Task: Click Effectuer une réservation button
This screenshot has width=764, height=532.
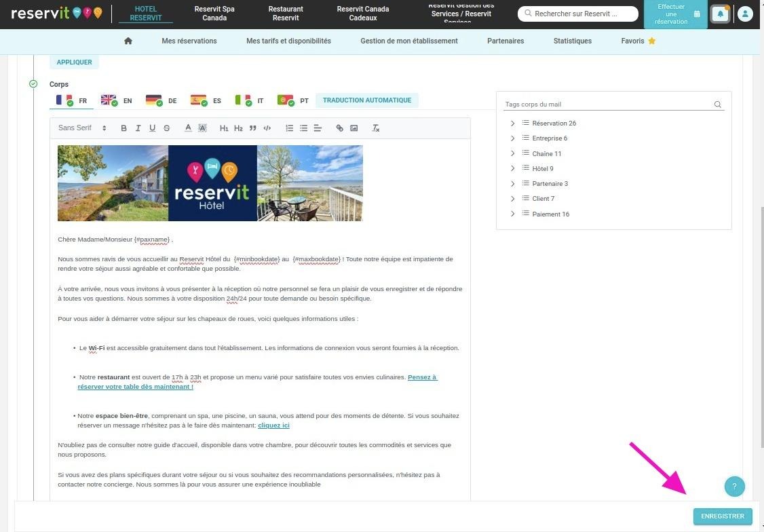Action: click(x=675, y=14)
